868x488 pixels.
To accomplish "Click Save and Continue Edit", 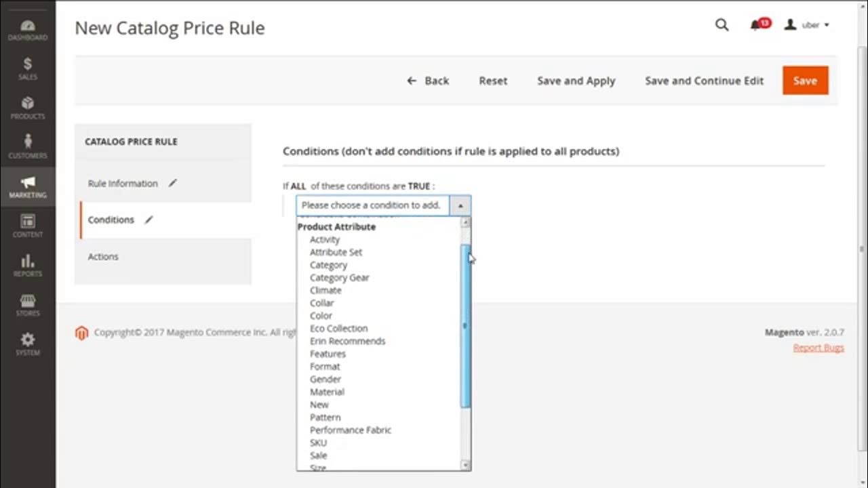I will (704, 81).
